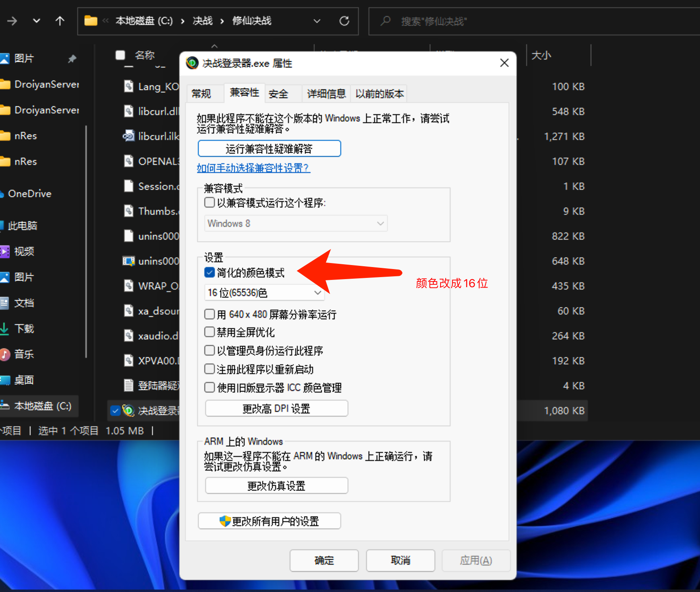700x592 pixels.
Task: Uncheck reduced color mode (简化的颜色模式)
Action: [210, 273]
